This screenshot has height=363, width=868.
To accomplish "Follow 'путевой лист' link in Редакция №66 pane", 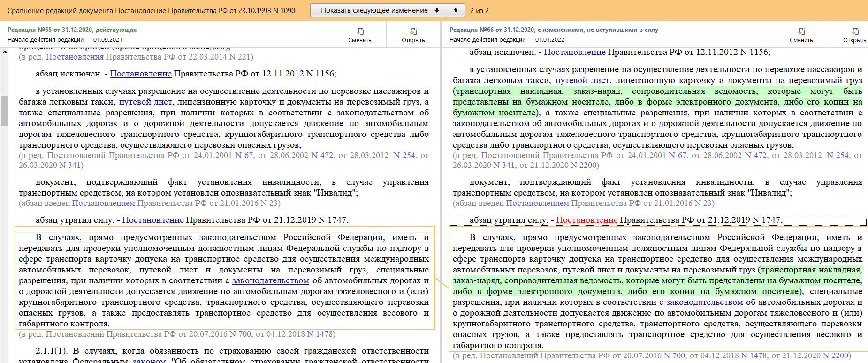I will click(582, 80).
